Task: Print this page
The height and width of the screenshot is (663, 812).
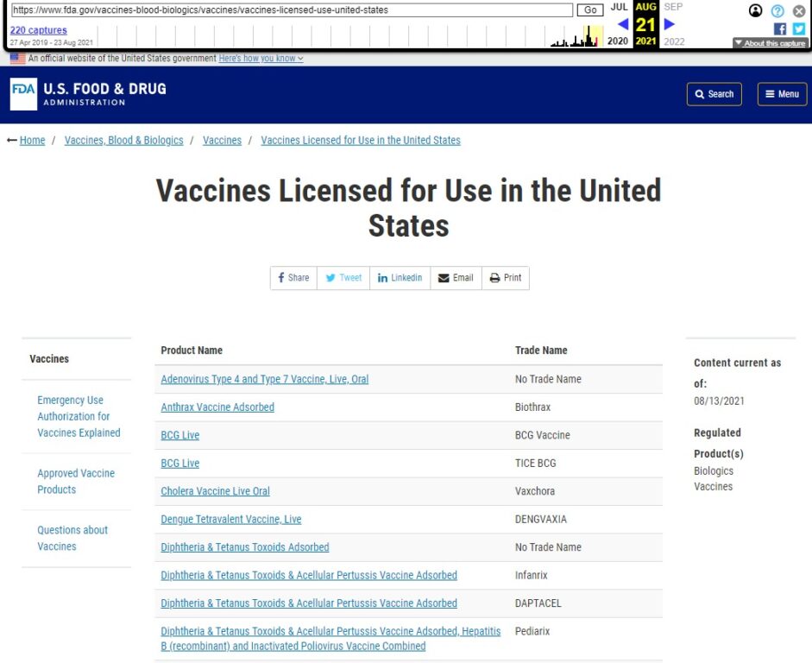Action: click(x=506, y=278)
